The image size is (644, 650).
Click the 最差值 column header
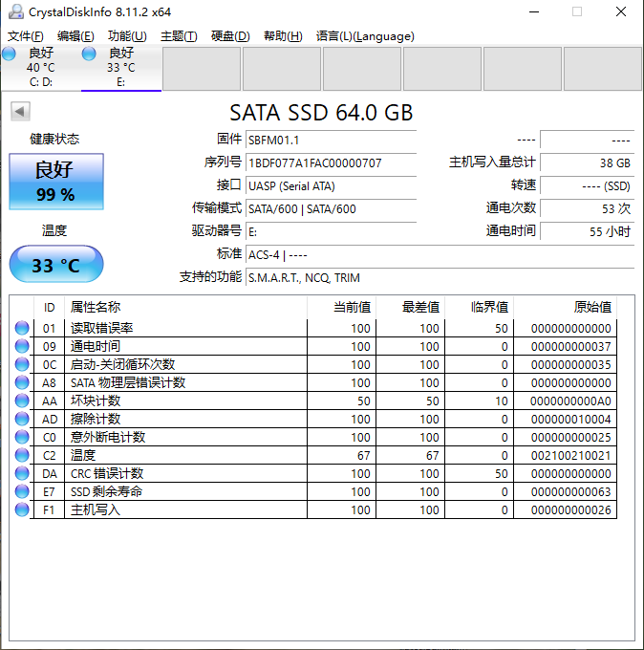[x=411, y=307]
